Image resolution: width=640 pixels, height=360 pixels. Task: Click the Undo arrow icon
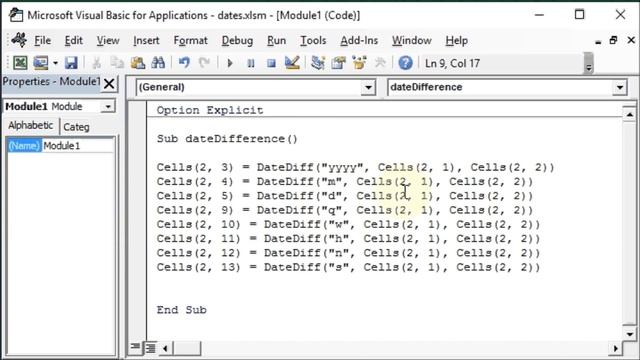(184, 63)
